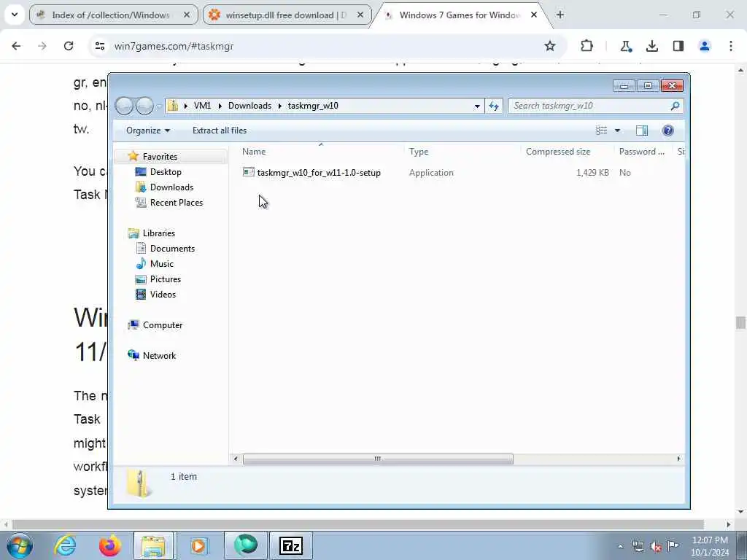The width and height of the screenshot is (747, 560).
Task: Open Chrome Labs flask icon
Action: 625,46
